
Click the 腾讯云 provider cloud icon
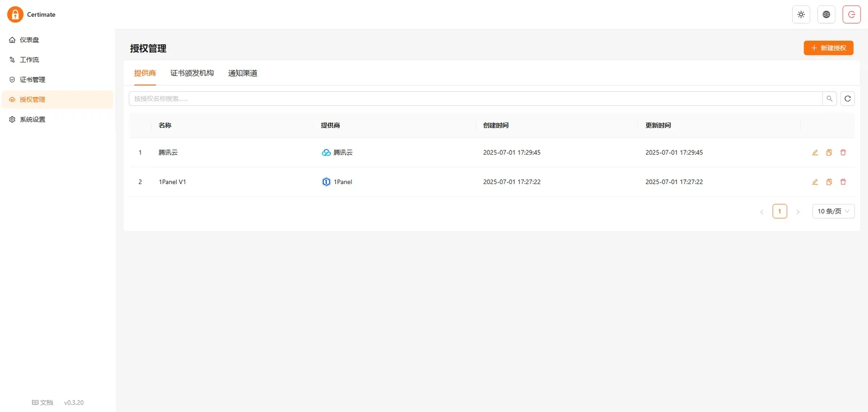click(326, 153)
